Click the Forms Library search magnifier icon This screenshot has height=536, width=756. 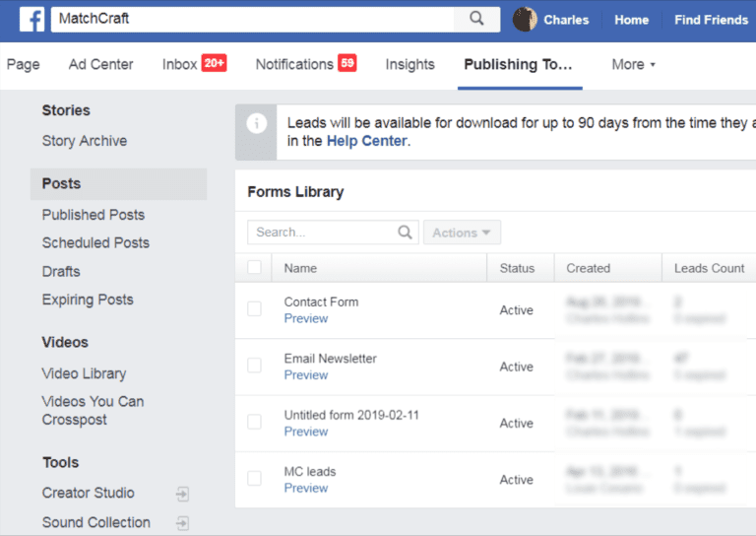(x=405, y=233)
